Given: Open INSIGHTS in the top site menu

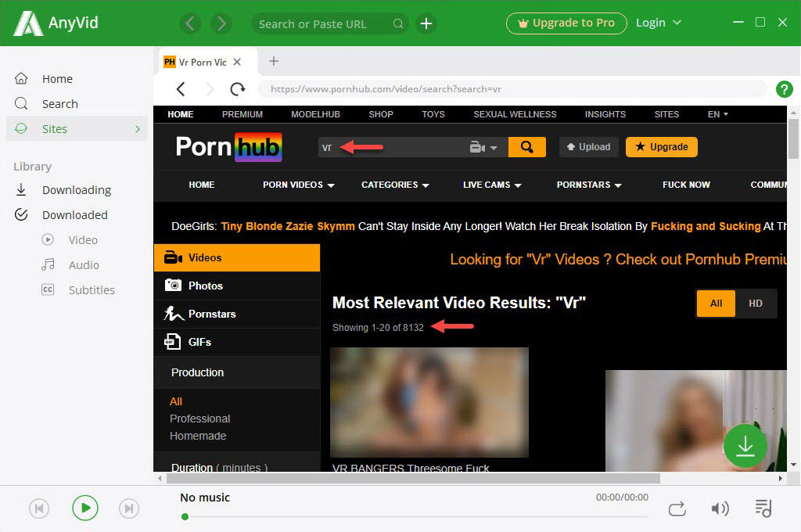Looking at the screenshot, I should click(605, 114).
